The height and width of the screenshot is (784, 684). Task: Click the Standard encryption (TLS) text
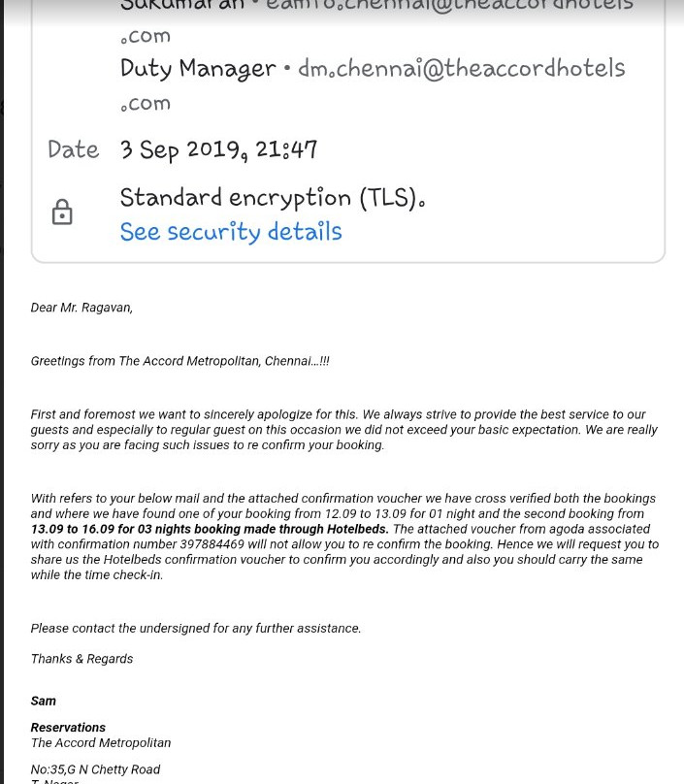pyautogui.click(x=273, y=198)
